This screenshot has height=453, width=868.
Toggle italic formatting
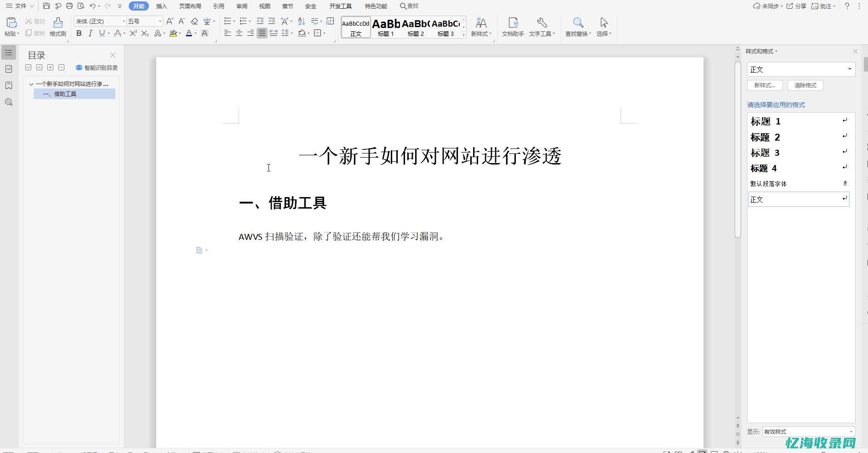pos(91,33)
